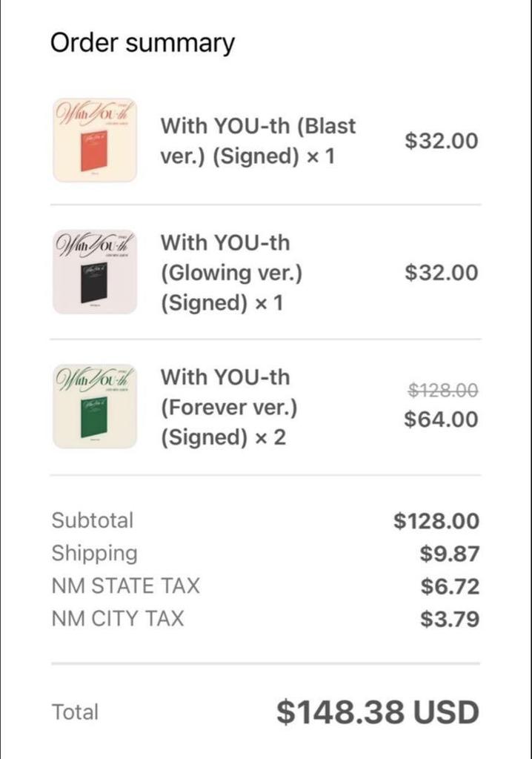Viewport: 532px width, 759px height.
Task: Click the crossed-out $128.00 original price
Action: (443, 390)
